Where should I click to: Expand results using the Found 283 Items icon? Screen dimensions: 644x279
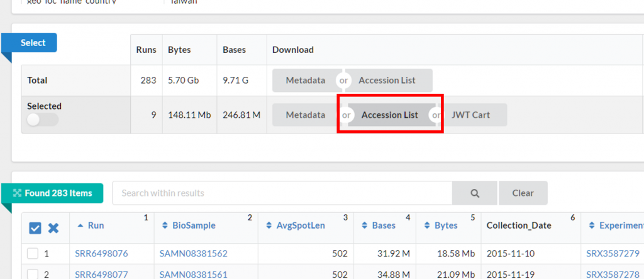pos(17,193)
